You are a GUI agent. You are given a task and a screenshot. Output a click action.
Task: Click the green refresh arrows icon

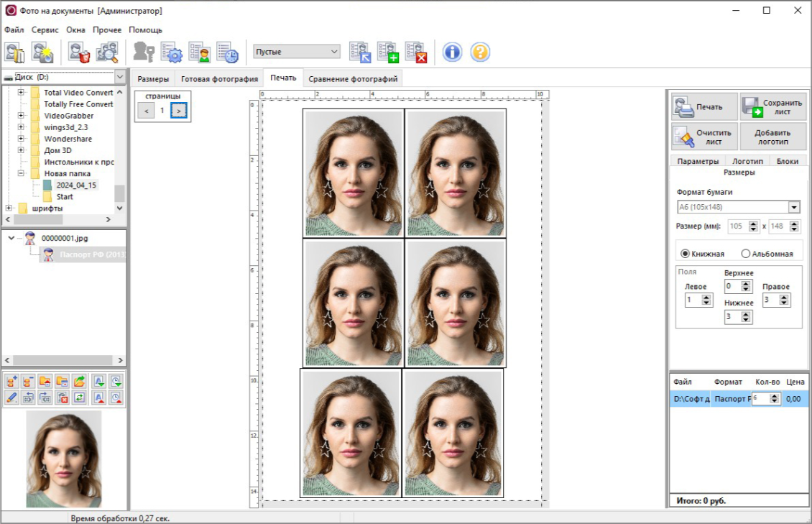coord(79,397)
